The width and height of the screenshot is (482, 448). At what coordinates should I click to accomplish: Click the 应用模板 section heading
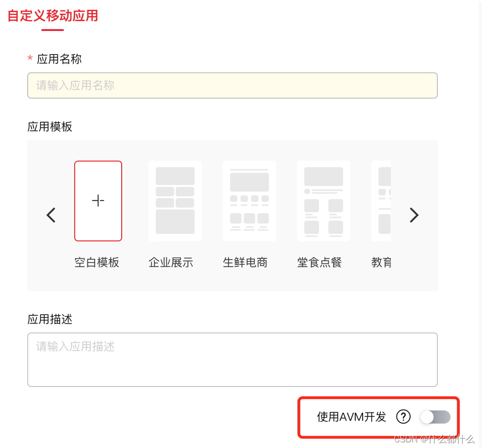(x=50, y=127)
